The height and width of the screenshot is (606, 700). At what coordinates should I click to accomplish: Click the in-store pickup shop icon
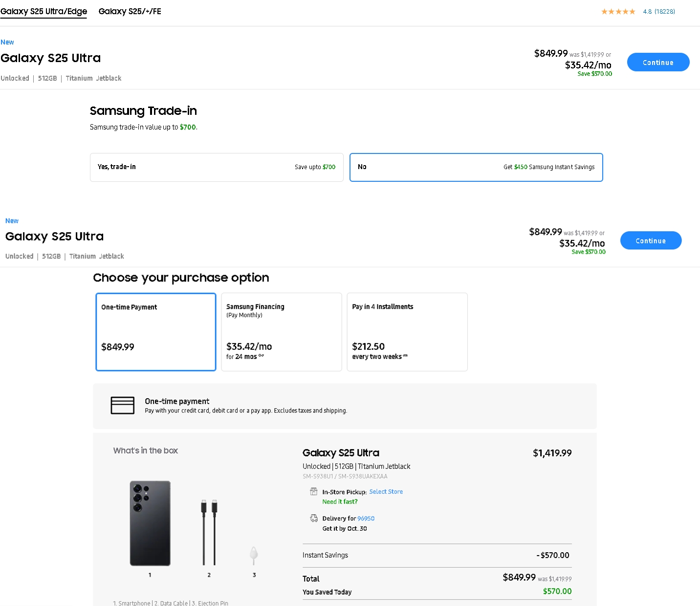point(314,492)
